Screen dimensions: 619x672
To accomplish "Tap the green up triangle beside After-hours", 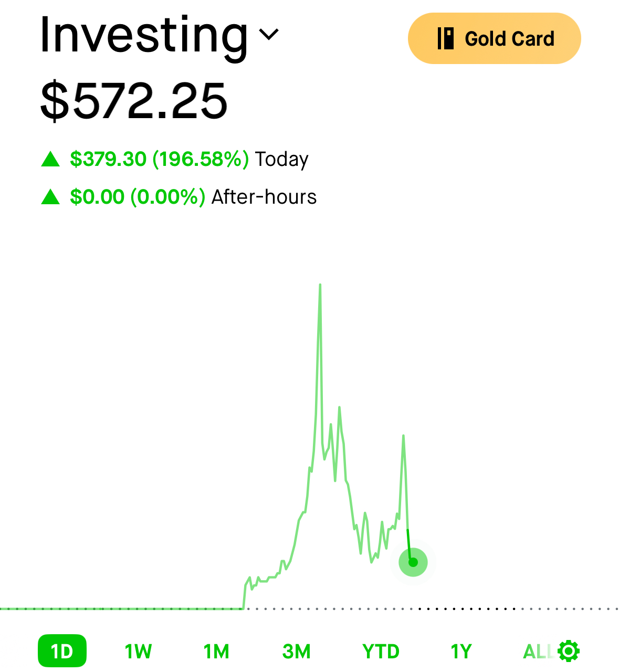I will pyautogui.click(x=50, y=197).
